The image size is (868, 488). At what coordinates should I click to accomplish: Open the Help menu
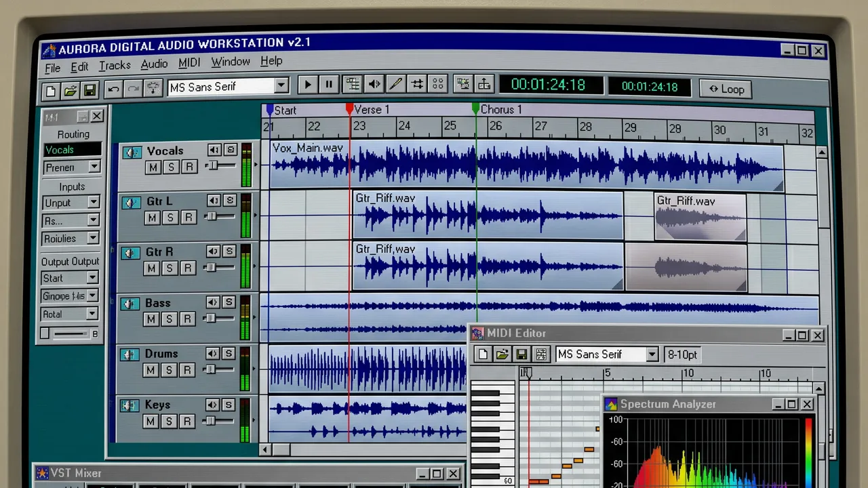[x=271, y=61]
